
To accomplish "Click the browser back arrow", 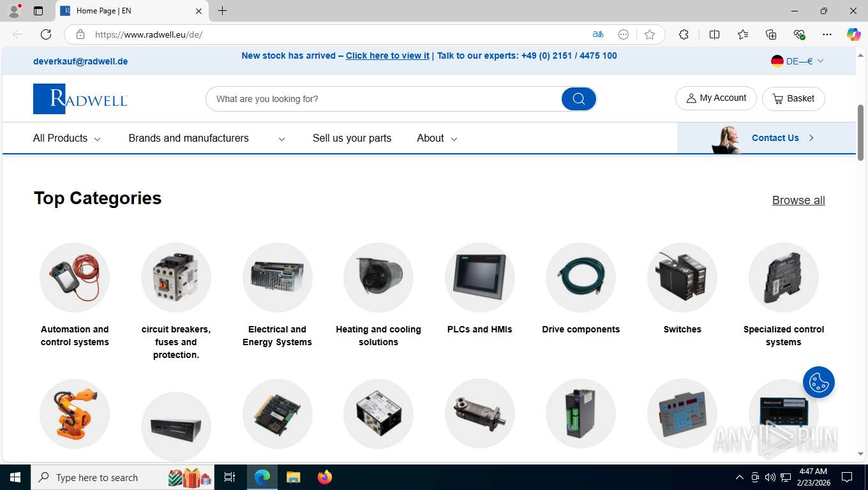I will (x=18, y=34).
